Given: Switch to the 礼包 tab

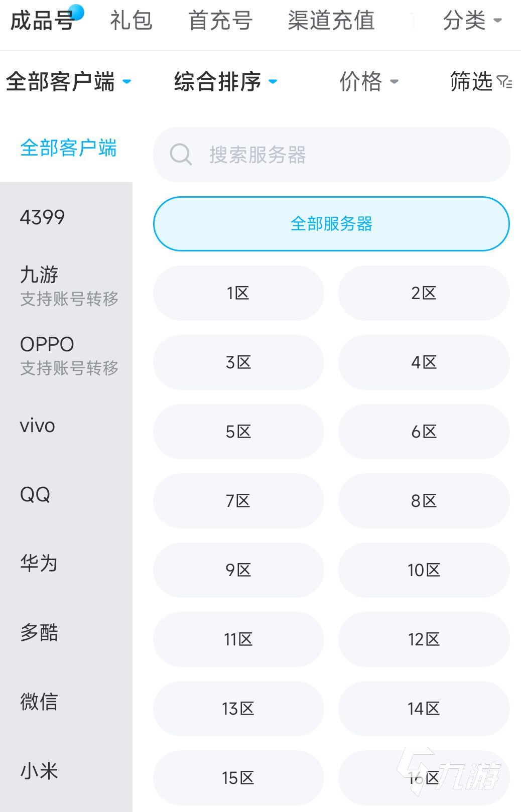Looking at the screenshot, I should click(131, 21).
